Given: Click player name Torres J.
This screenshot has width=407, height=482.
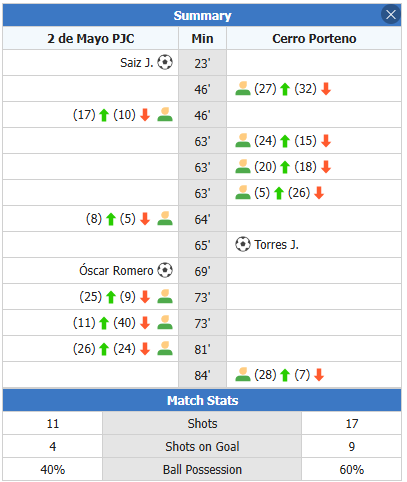Looking at the screenshot, I should (276, 245).
